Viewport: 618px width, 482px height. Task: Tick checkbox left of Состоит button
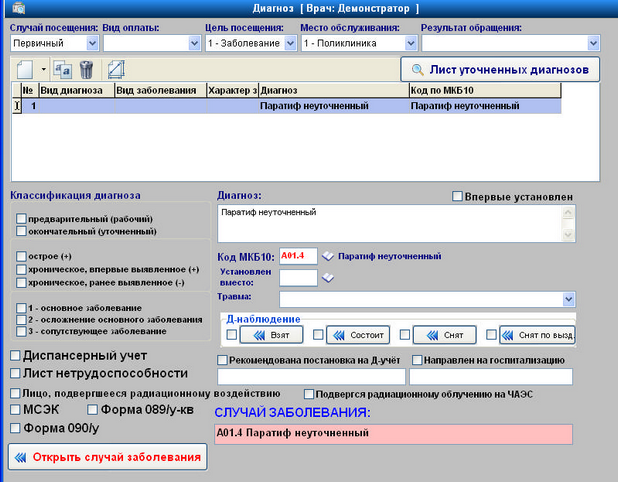pos(318,335)
